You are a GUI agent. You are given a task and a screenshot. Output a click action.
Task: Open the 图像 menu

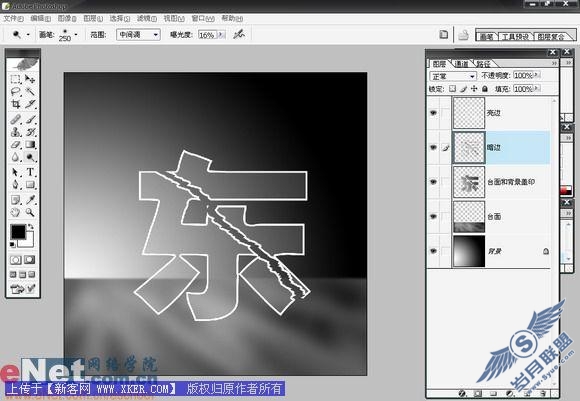[x=67, y=18]
